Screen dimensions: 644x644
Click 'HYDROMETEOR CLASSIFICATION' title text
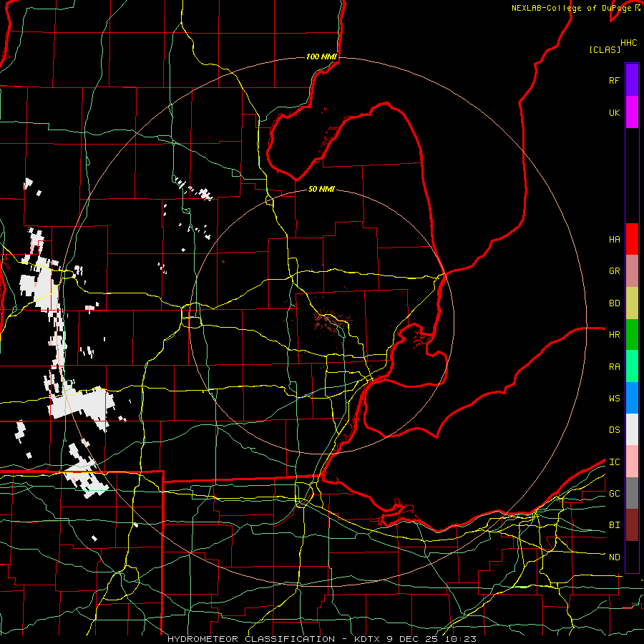coord(251,639)
